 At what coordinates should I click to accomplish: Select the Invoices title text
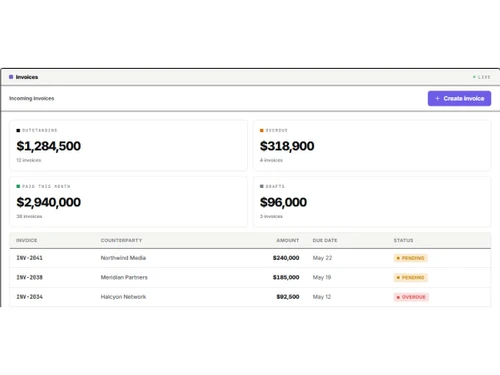click(27, 77)
